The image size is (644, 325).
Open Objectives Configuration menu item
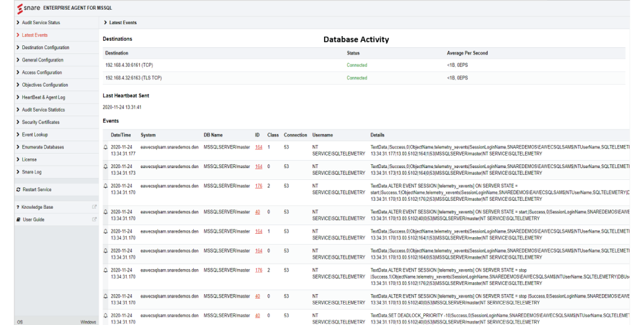click(x=45, y=85)
